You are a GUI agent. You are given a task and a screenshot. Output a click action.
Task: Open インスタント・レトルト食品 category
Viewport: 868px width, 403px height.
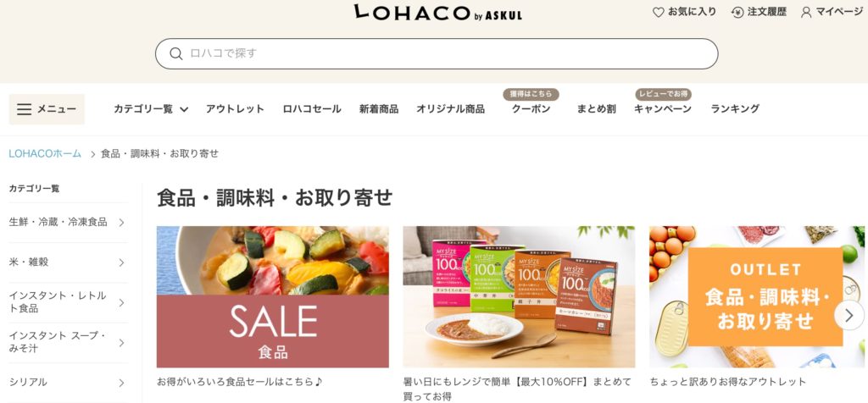(68, 302)
